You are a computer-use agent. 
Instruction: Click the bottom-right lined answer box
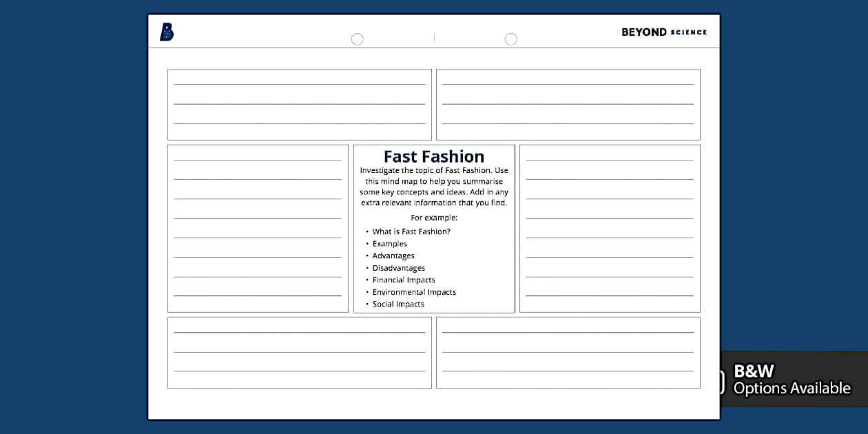[x=568, y=352]
